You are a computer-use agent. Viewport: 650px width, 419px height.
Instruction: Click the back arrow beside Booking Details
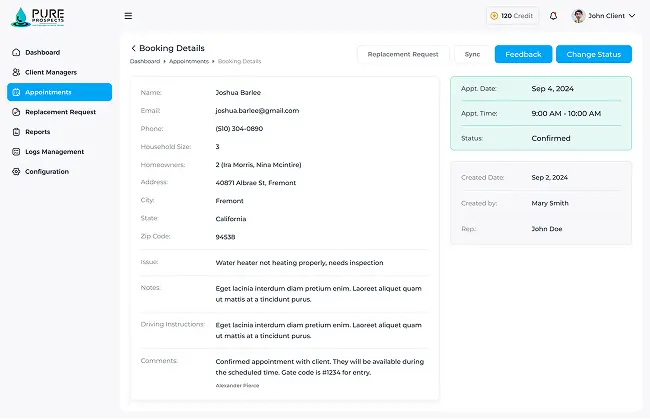click(x=133, y=48)
